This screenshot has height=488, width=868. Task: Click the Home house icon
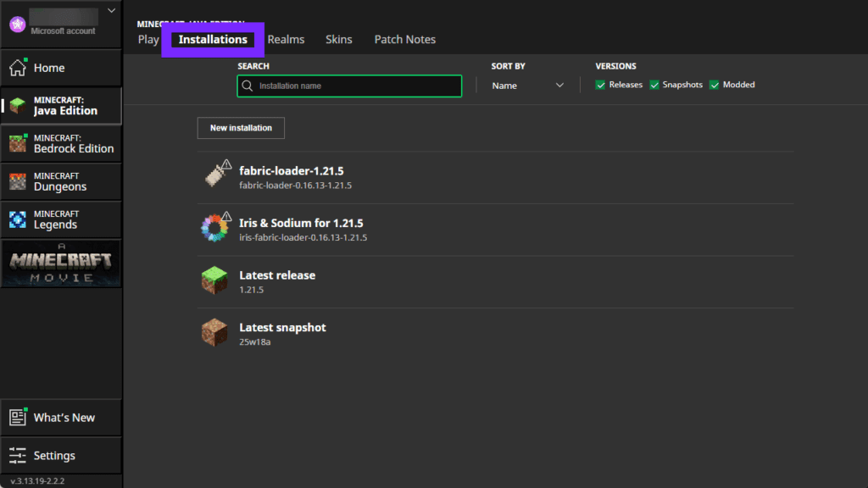(x=18, y=68)
